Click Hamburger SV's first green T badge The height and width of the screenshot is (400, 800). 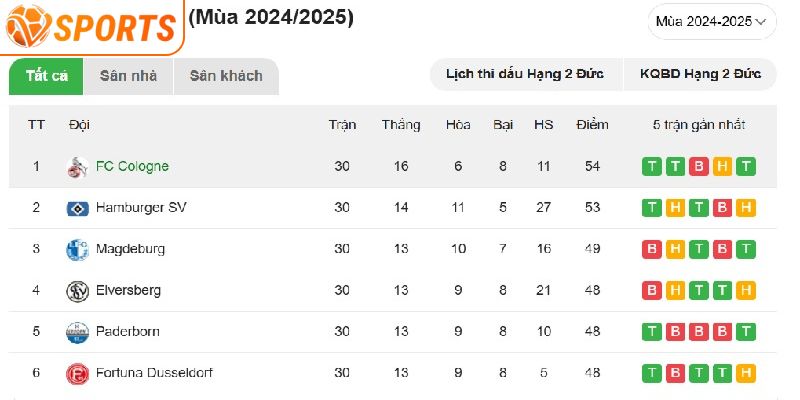(652, 208)
